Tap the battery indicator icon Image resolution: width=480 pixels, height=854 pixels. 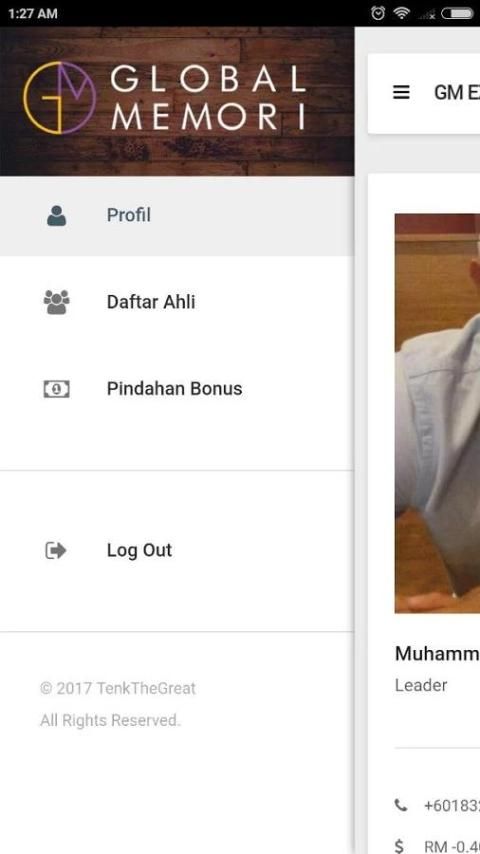[x=457, y=13]
